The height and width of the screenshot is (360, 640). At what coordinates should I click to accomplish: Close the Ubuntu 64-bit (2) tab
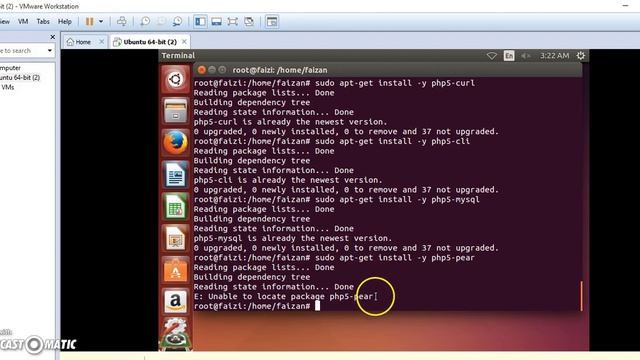pos(184,42)
